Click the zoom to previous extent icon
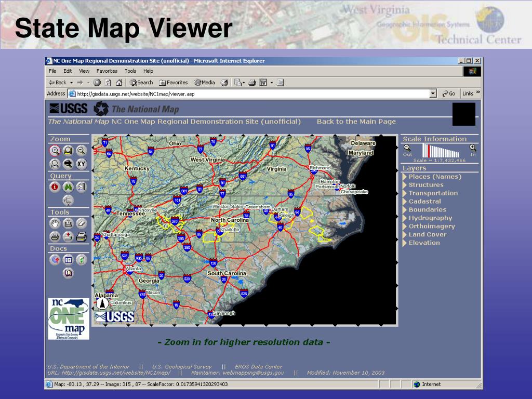The image size is (532, 399). [55, 164]
